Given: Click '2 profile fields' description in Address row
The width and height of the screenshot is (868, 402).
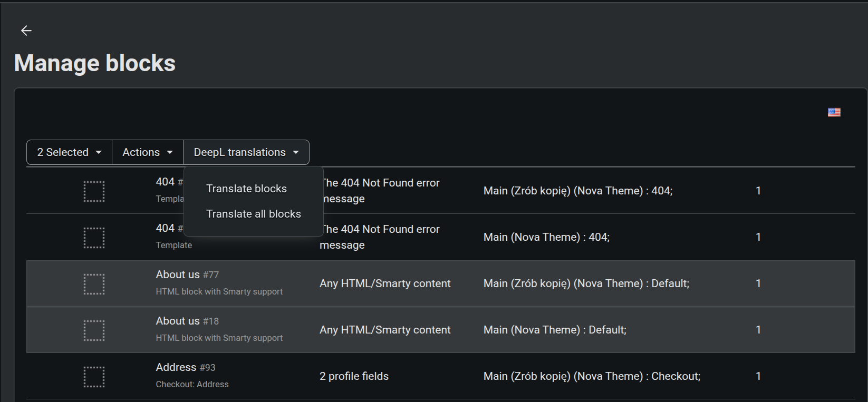Looking at the screenshot, I should 354,376.
